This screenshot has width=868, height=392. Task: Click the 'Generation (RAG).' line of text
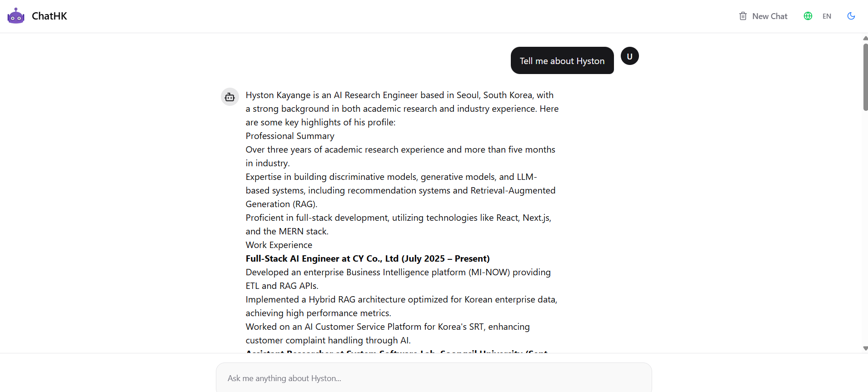281,204
